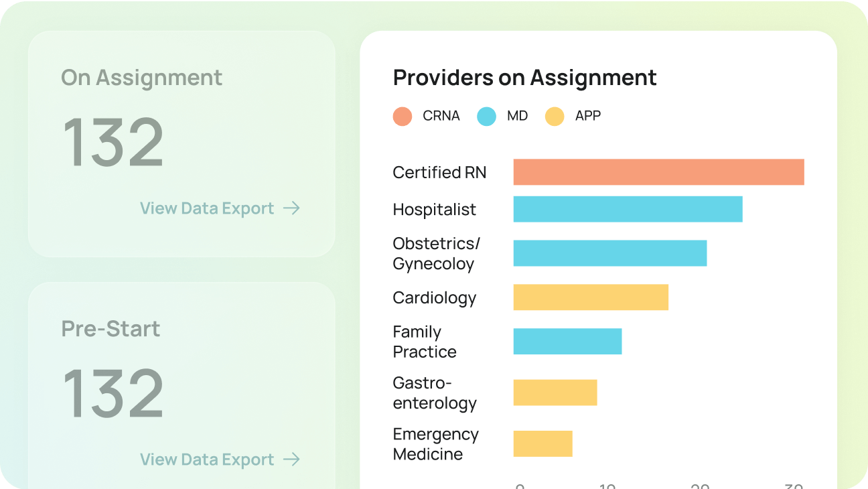Toggle the orange CRNA legend dot
Image resolution: width=868 pixels, height=489 pixels.
pyautogui.click(x=403, y=116)
